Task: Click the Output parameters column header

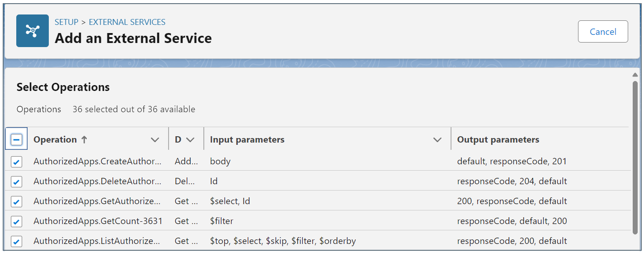Action: (x=498, y=140)
